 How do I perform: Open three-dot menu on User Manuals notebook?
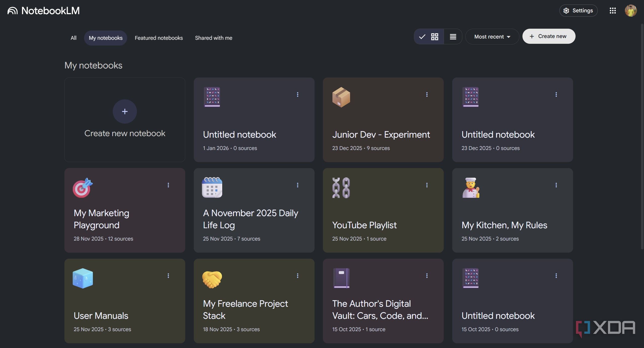tap(168, 276)
